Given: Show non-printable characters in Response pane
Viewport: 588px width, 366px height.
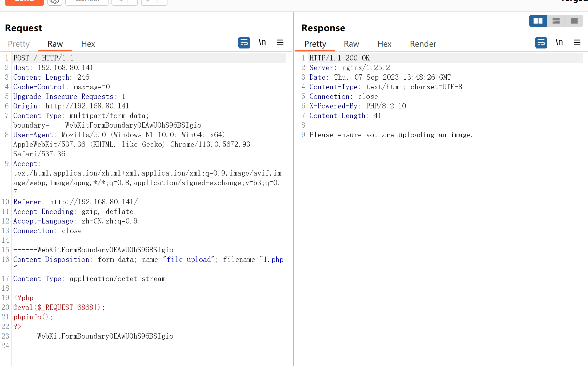Looking at the screenshot, I should click(x=559, y=43).
